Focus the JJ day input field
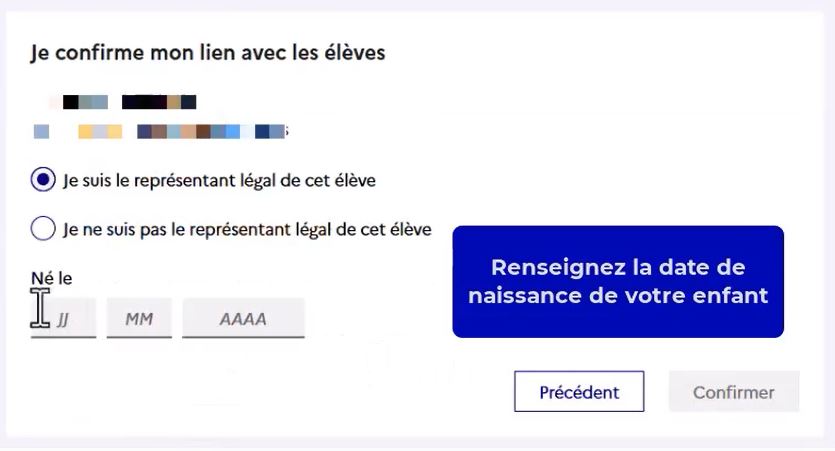 (66, 319)
